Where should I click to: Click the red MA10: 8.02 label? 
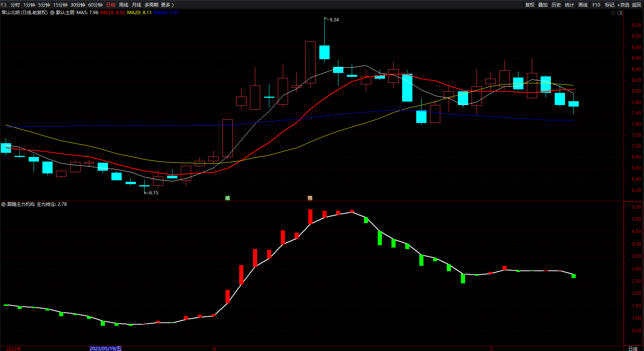[x=113, y=13]
